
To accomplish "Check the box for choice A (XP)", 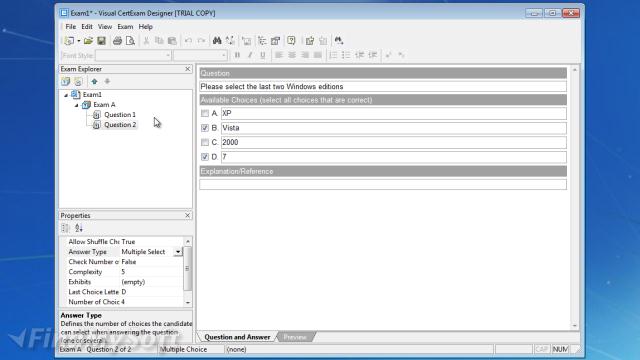I will 205,113.
